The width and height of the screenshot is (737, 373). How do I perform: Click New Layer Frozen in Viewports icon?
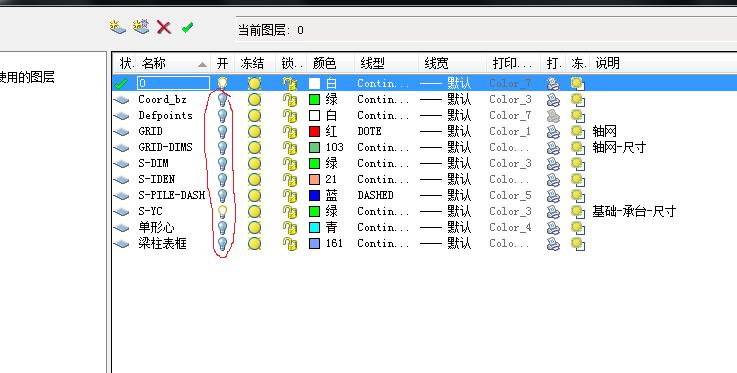141,26
